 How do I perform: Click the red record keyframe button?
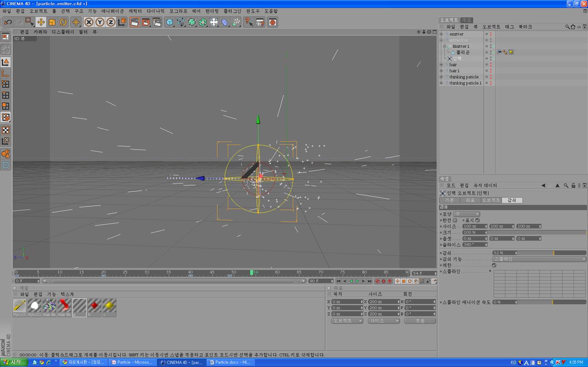click(377, 281)
